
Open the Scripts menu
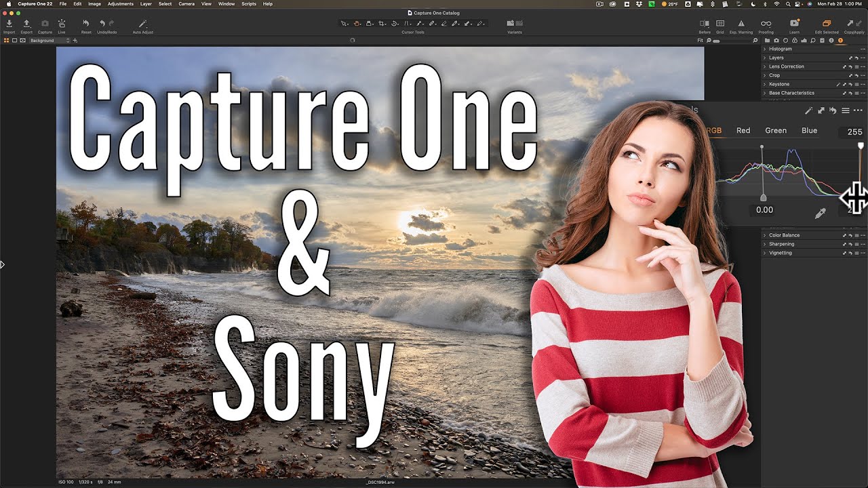[249, 4]
